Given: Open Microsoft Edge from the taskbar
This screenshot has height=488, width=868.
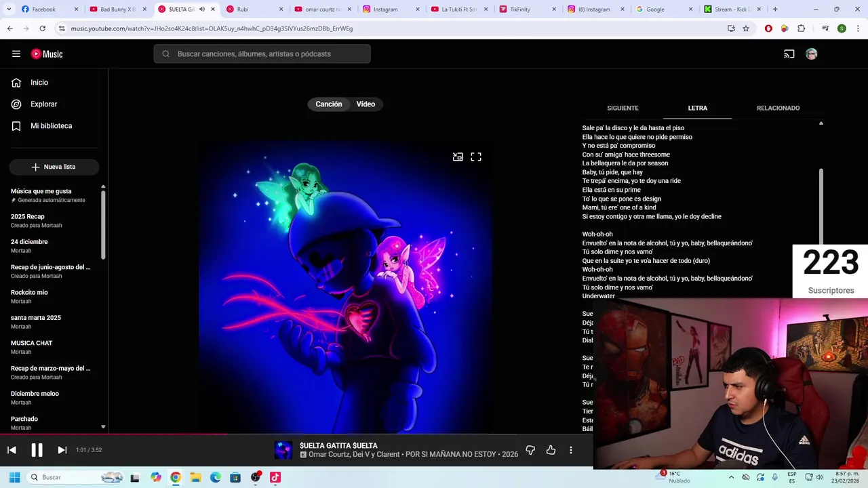Looking at the screenshot, I should point(216,477).
